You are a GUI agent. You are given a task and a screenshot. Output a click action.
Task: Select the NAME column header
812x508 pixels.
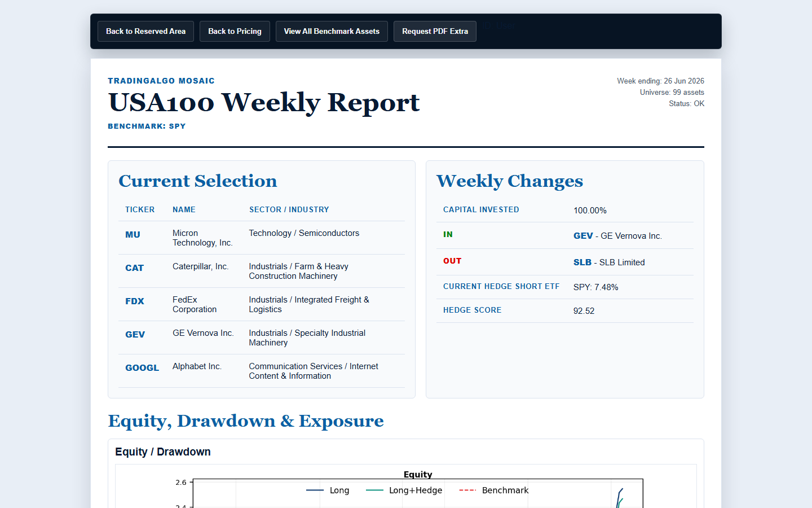click(184, 209)
